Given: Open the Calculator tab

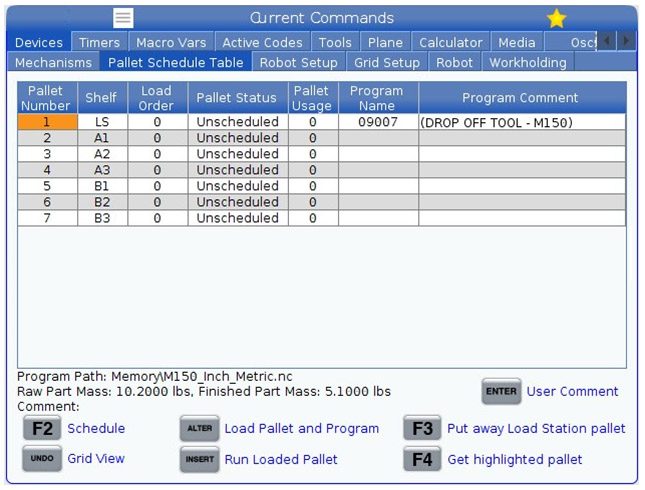Looking at the screenshot, I should tap(451, 42).
